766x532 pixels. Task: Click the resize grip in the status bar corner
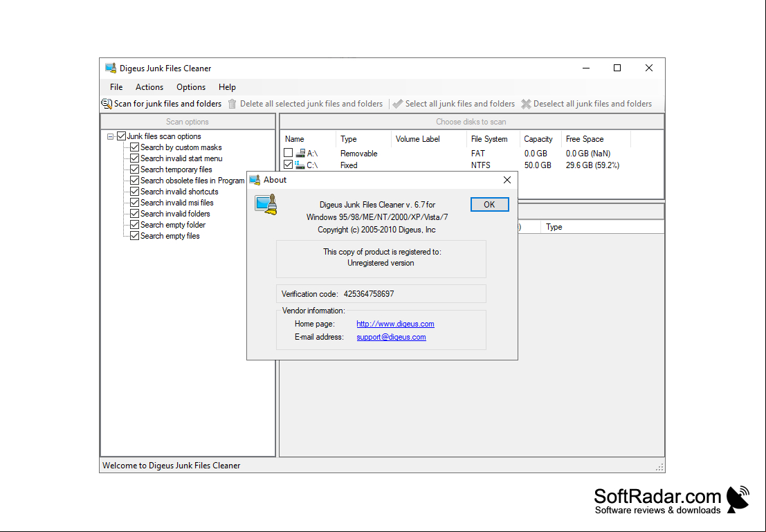659,467
